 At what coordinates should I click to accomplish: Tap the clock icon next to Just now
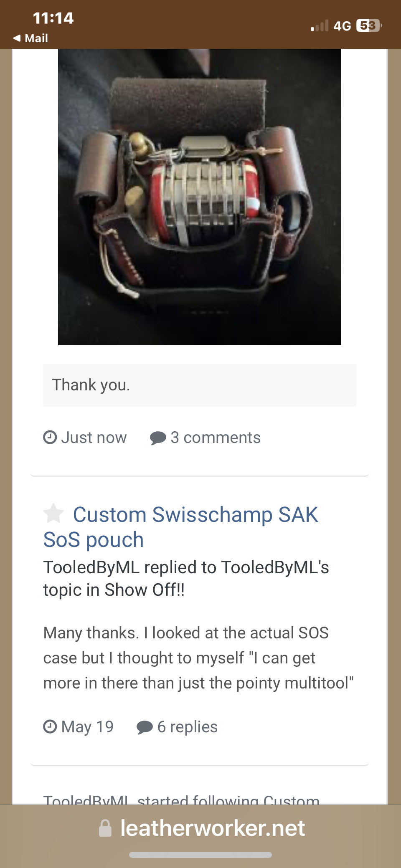pyautogui.click(x=50, y=437)
